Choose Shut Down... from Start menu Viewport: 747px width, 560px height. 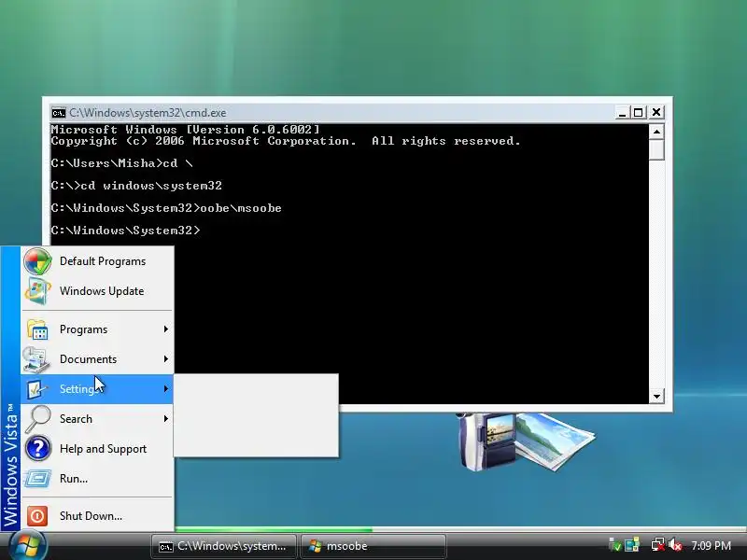97,516
